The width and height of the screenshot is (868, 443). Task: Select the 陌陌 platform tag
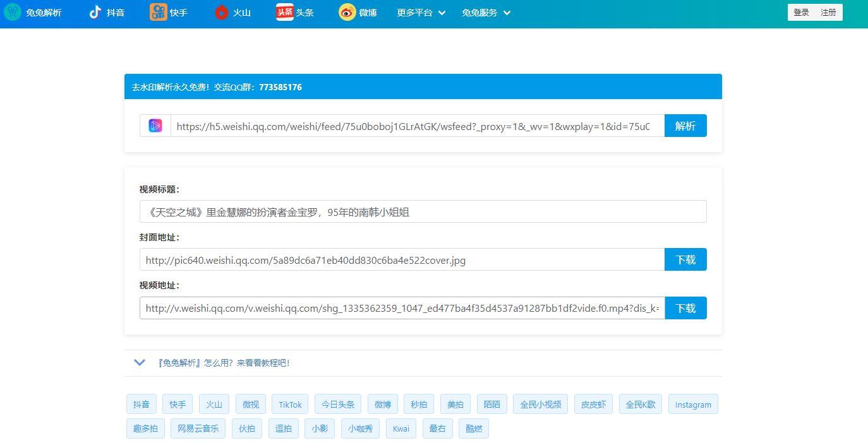coord(492,405)
